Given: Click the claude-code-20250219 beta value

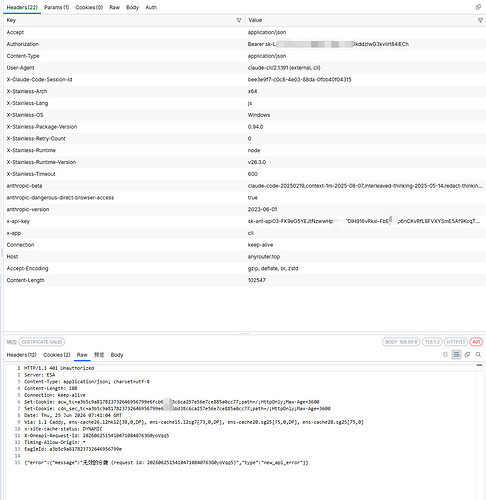Looking at the screenshot, I should coord(365,186).
